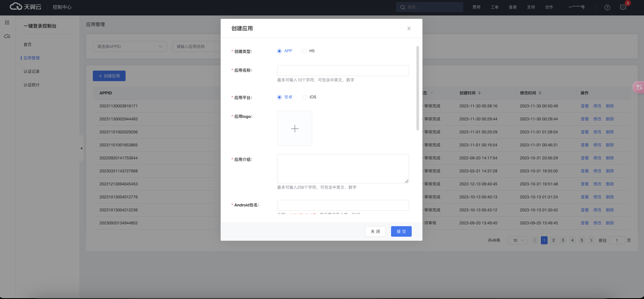Click the 共49条 total count text

494,240
